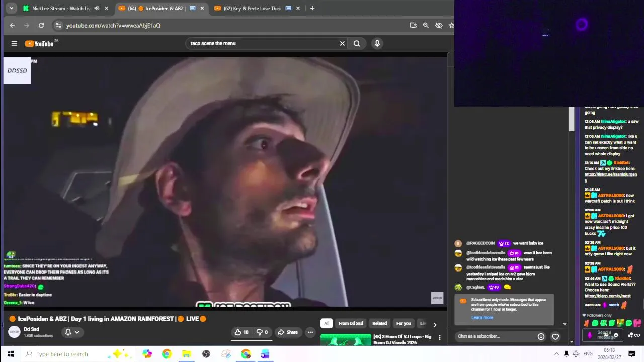The height and width of the screenshot is (362, 644).
Task: Open the Windows notification center
Action: (632, 354)
